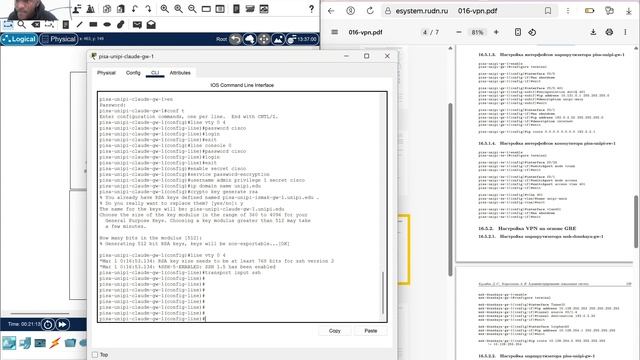The height and width of the screenshot is (360, 640).
Task: Add a Simple PDU closed envelope
Action: (137, 25)
